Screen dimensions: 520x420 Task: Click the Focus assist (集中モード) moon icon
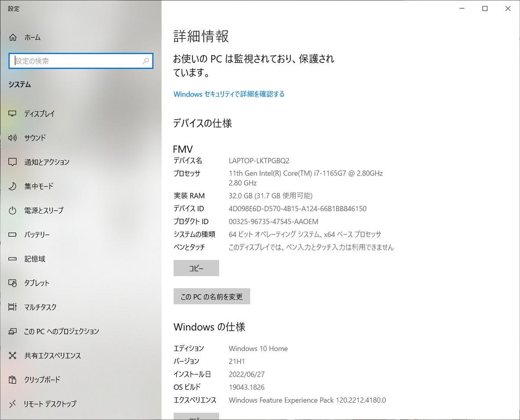[x=13, y=186]
